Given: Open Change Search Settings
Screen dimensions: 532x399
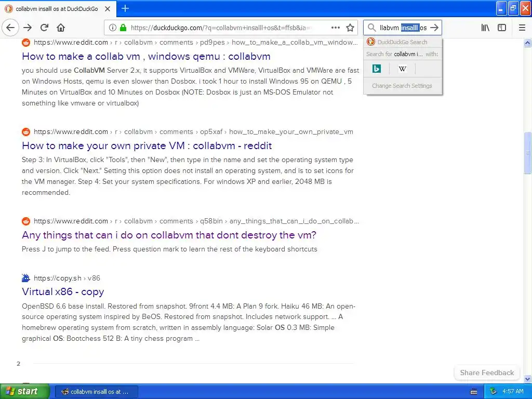Looking at the screenshot, I should tap(402, 86).
